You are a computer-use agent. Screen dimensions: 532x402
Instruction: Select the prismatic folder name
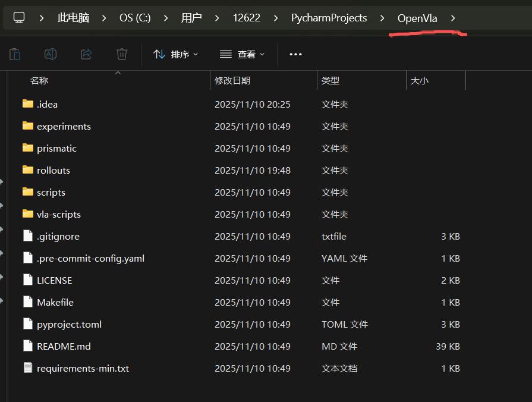click(56, 149)
